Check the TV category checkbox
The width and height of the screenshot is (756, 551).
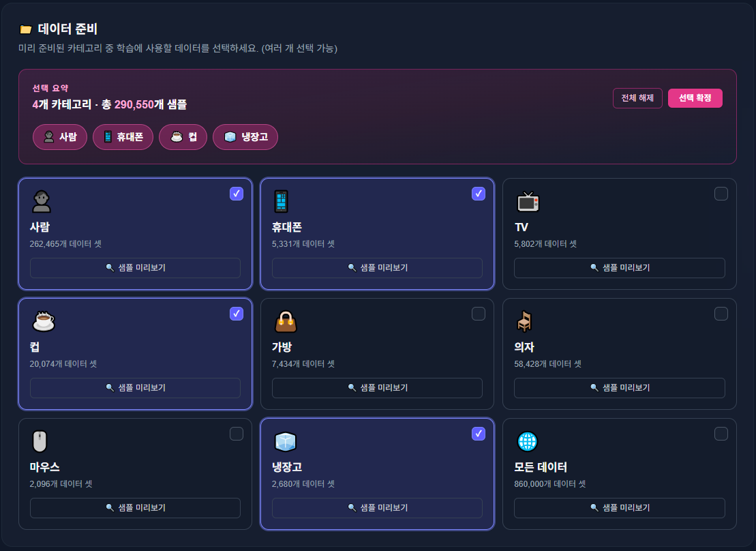[721, 194]
